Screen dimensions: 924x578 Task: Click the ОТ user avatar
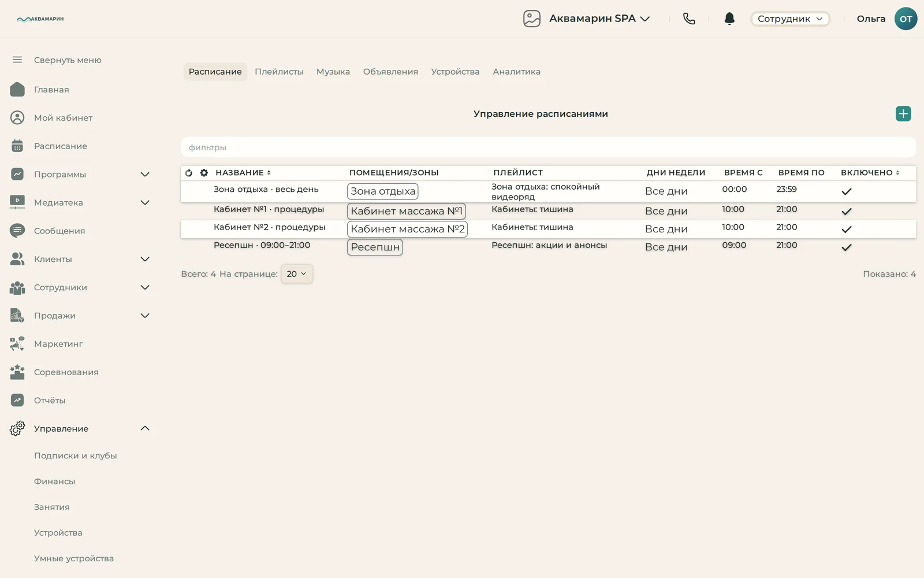906,18
